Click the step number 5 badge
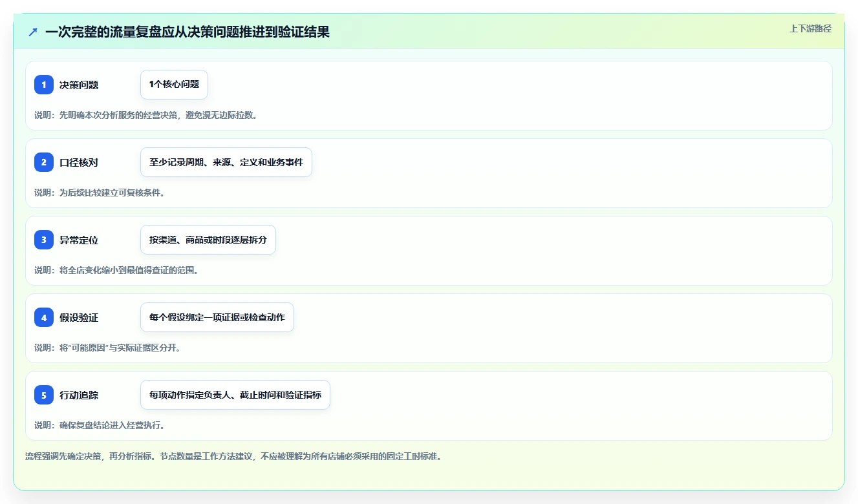 pyautogui.click(x=44, y=395)
